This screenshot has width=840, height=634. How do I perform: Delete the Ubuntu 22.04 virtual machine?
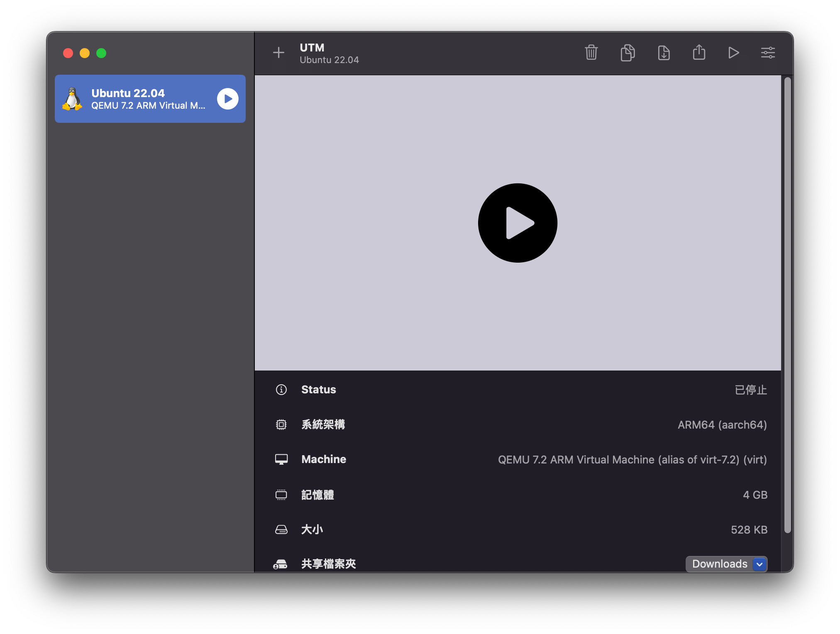(x=591, y=52)
